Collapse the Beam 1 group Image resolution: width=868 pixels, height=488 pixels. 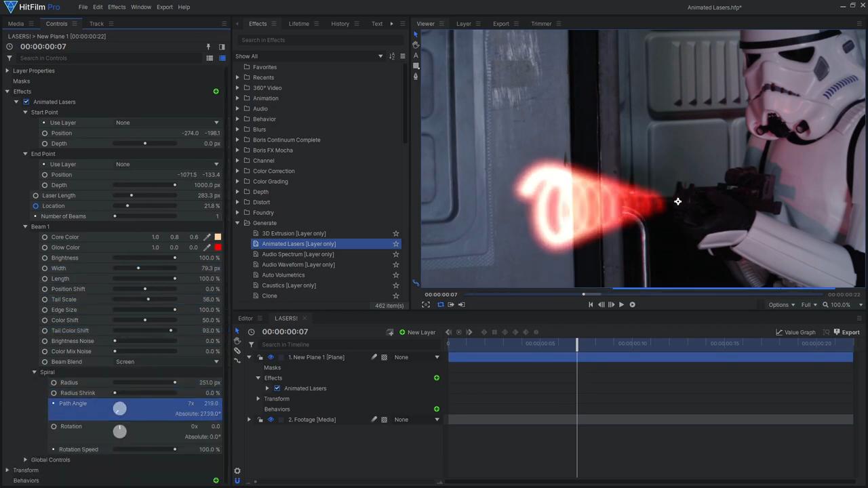tap(25, 226)
